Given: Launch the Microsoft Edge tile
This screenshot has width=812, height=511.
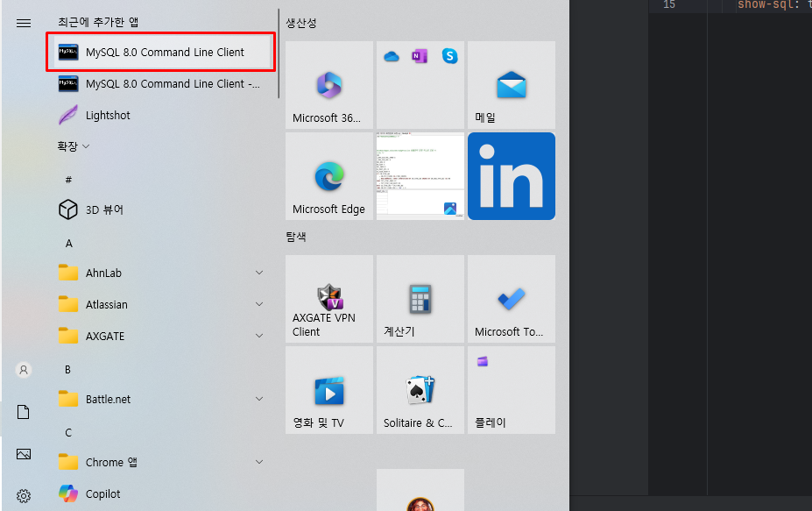Looking at the screenshot, I should click(x=329, y=176).
